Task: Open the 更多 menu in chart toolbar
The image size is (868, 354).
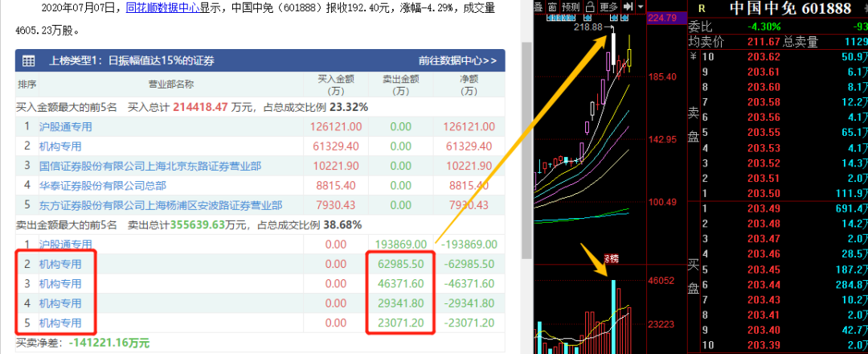Action: 608,6
